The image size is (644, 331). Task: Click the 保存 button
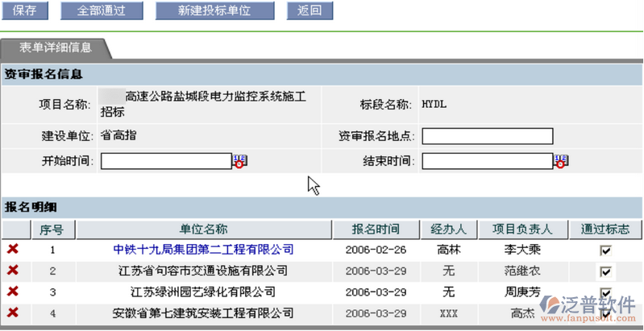click(25, 10)
